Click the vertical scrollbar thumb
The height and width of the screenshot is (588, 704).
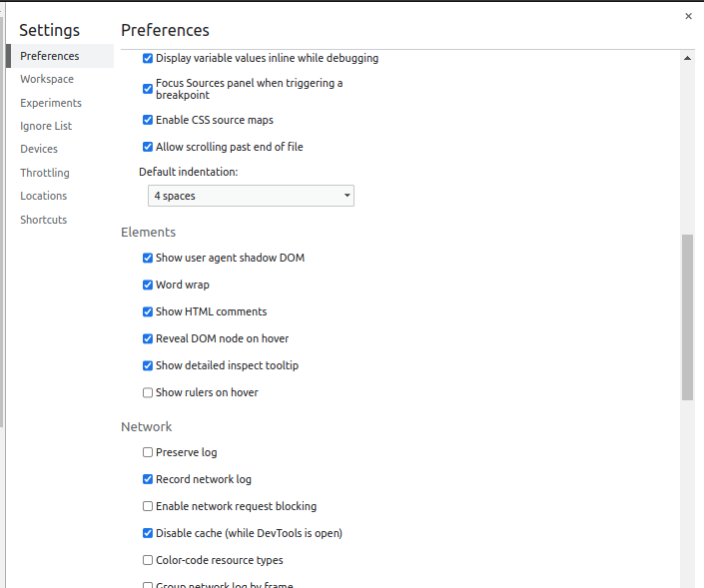tap(688, 317)
